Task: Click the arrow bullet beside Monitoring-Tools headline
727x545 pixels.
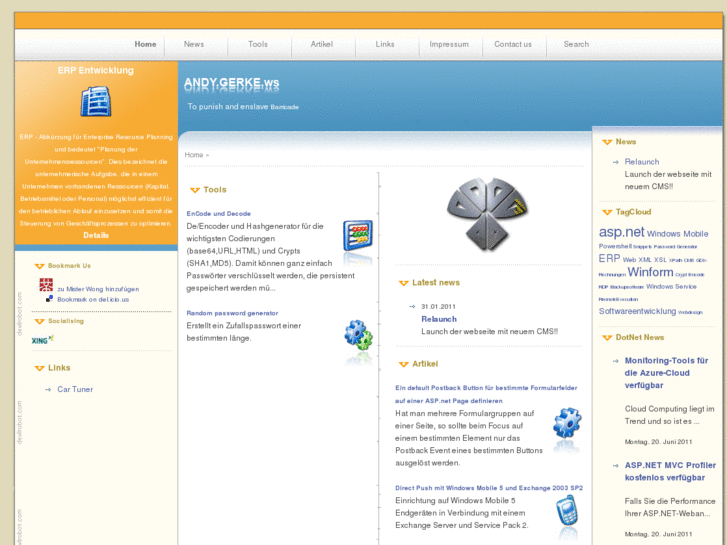Action: [x=616, y=361]
